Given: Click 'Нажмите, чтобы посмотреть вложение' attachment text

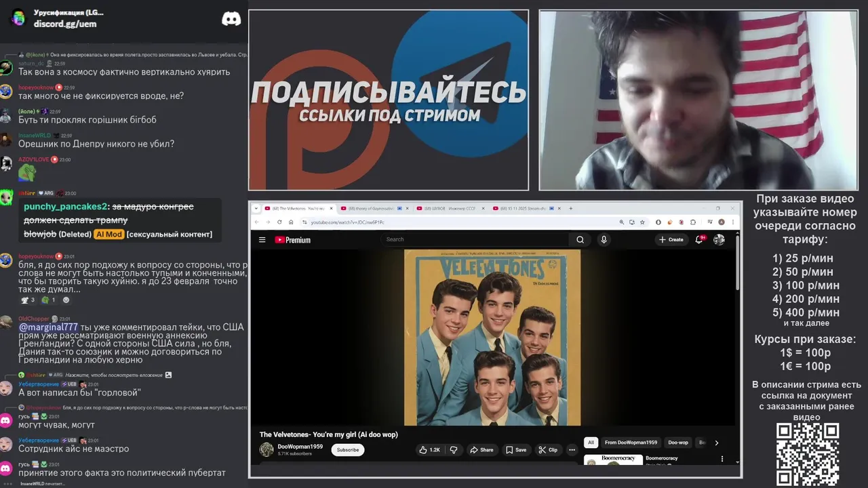Looking at the screenshot, I should click(114, 375).
